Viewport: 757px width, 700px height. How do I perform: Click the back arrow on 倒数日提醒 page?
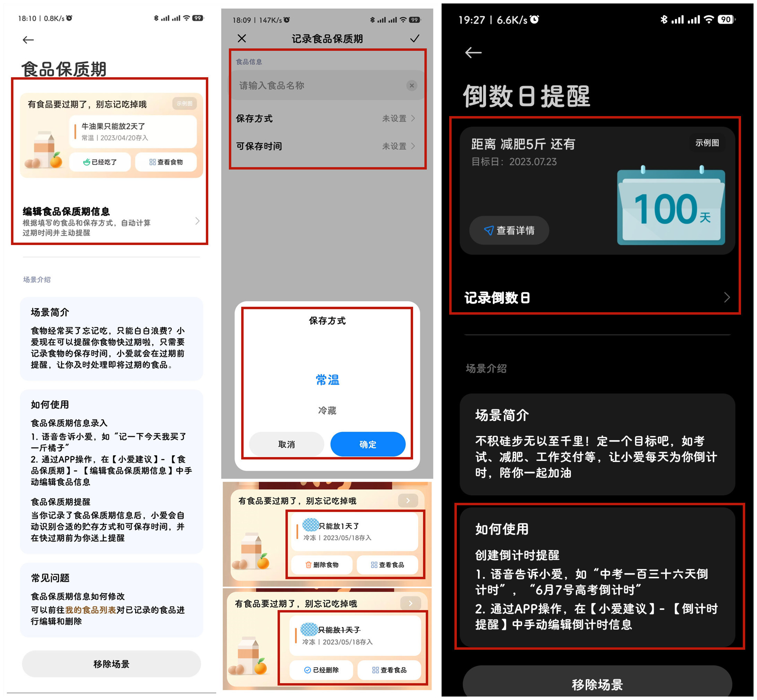tap(473, 53)
